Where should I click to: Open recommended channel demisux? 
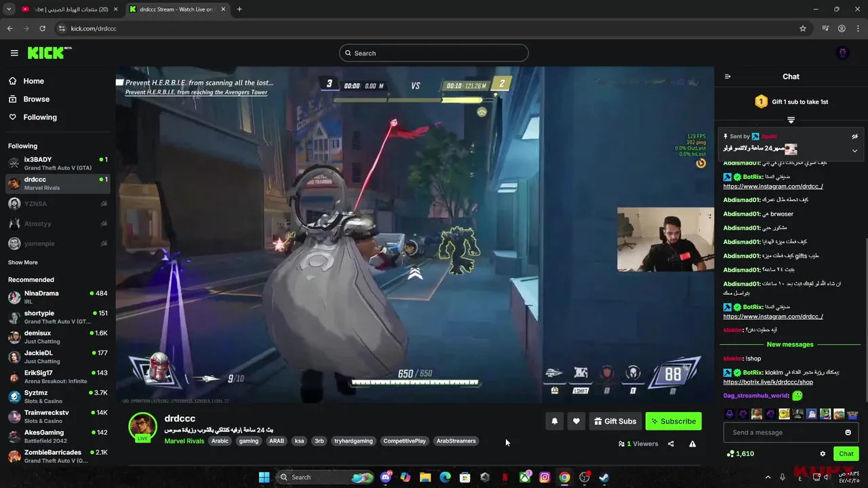(58, 337)
